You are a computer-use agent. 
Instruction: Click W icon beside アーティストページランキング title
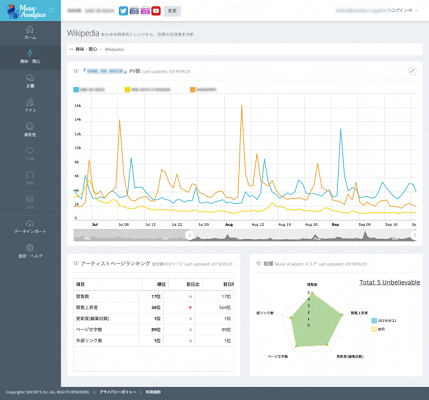[x=76, y=264]
